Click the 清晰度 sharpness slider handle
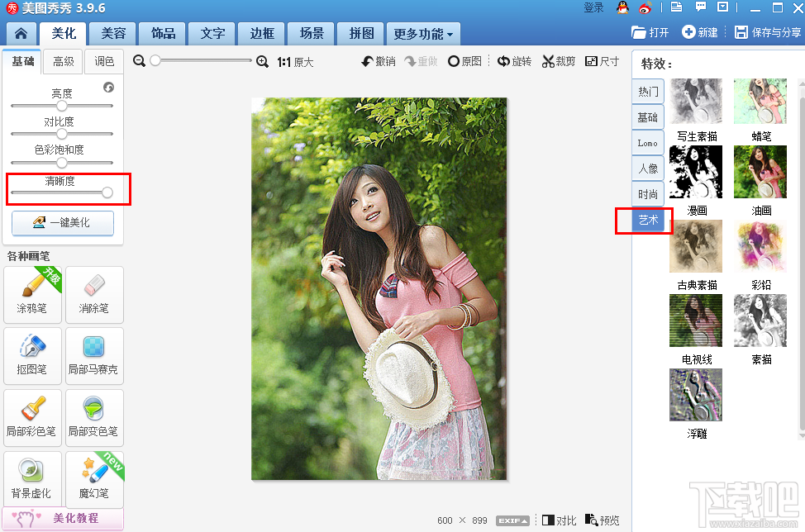This screenshot has height=532, width=805. (x=107, y=192)
